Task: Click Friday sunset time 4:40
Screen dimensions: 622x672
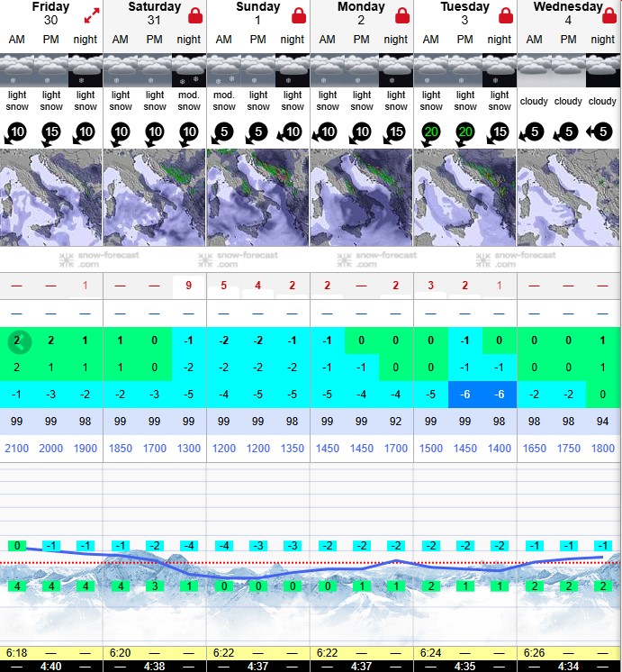Action: click(51, 667)
